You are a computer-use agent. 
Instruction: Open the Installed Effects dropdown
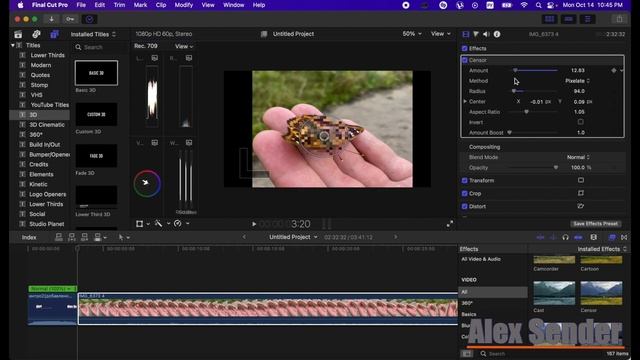(x=602, y=249)
